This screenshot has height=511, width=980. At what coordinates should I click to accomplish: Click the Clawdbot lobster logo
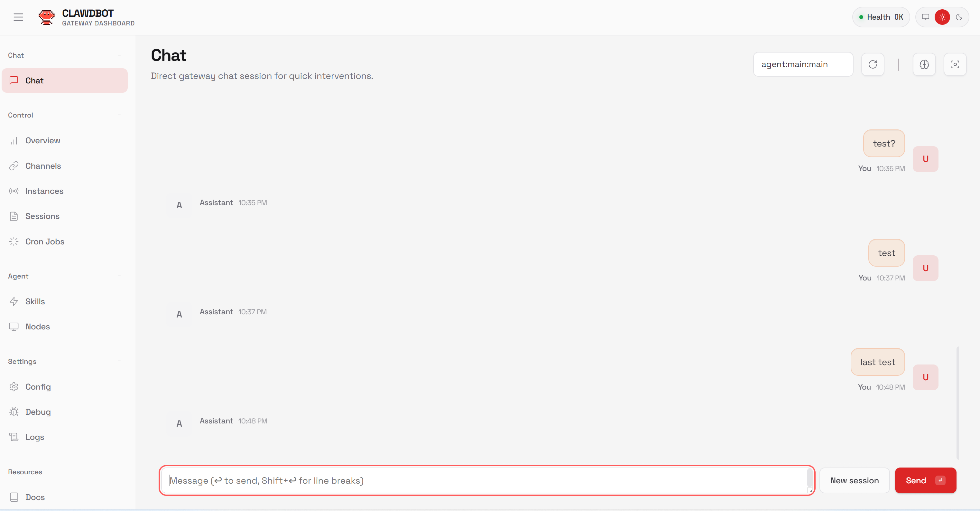coord(46,17)
